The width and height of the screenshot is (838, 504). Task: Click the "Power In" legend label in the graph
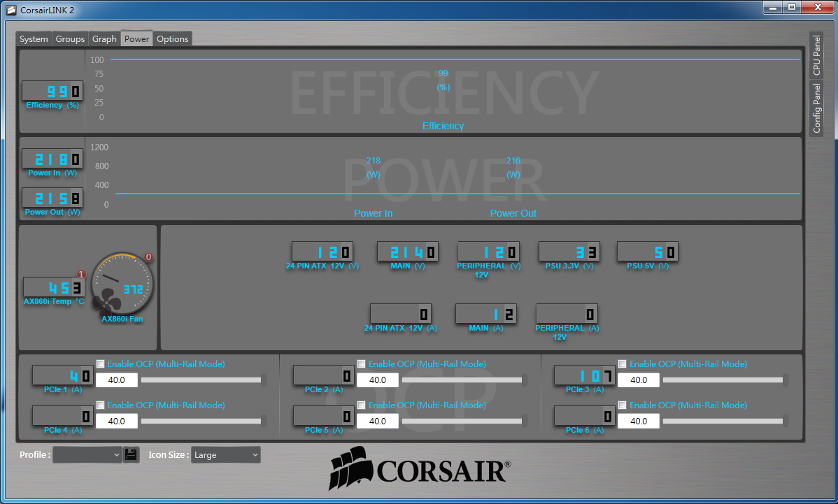(x=373, y=213)
